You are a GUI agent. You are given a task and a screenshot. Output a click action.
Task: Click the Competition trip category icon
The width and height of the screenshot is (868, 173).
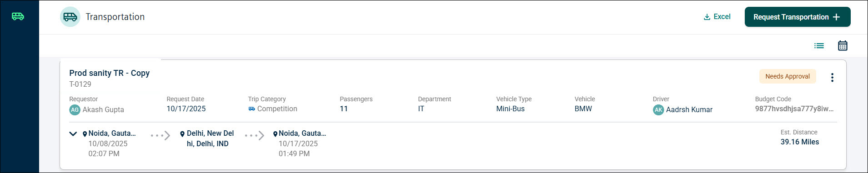251,109
